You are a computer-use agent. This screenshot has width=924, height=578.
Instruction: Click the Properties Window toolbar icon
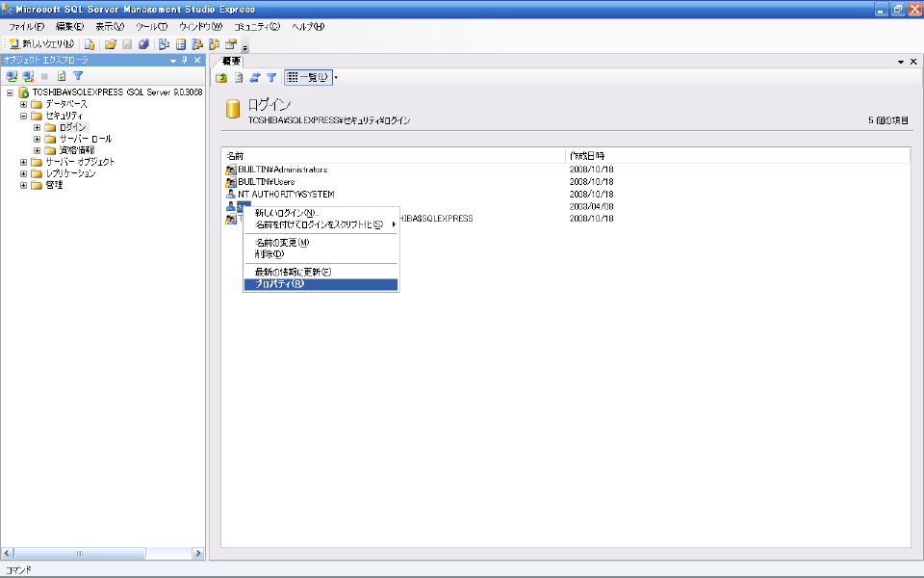coord(230,44)
